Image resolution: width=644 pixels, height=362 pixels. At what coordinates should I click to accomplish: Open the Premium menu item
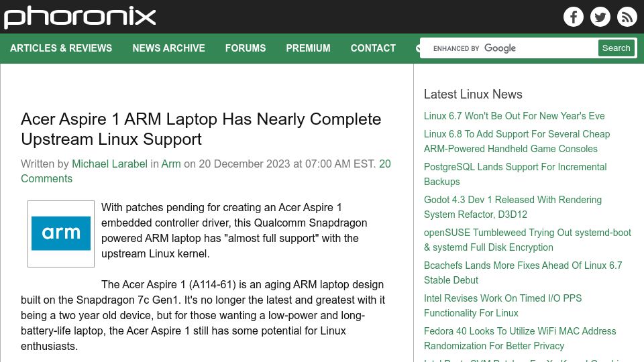click(x=308, y=48)
